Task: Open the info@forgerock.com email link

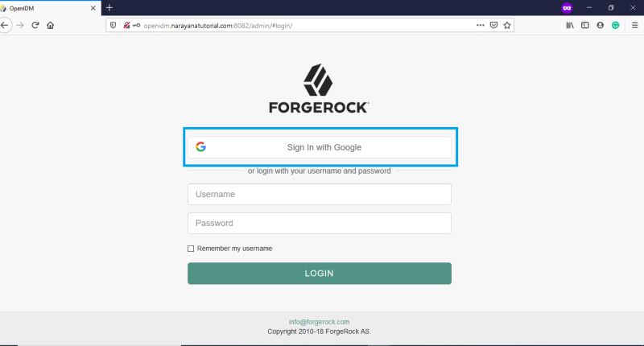Action: coord(319,322)
